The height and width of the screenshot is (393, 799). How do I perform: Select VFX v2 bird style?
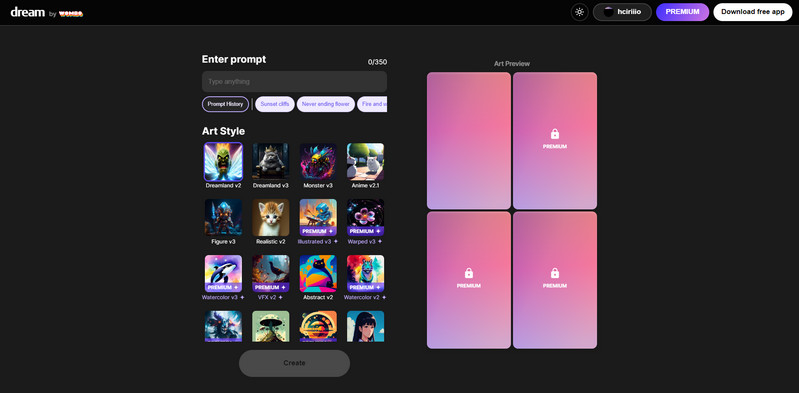click(271, 278)
